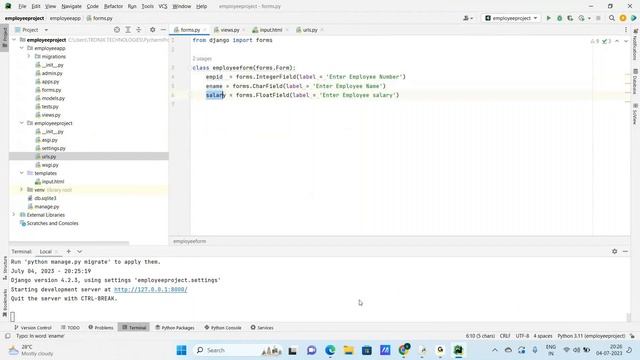Open Notifications side panel
640x360 pixels.
635,45
